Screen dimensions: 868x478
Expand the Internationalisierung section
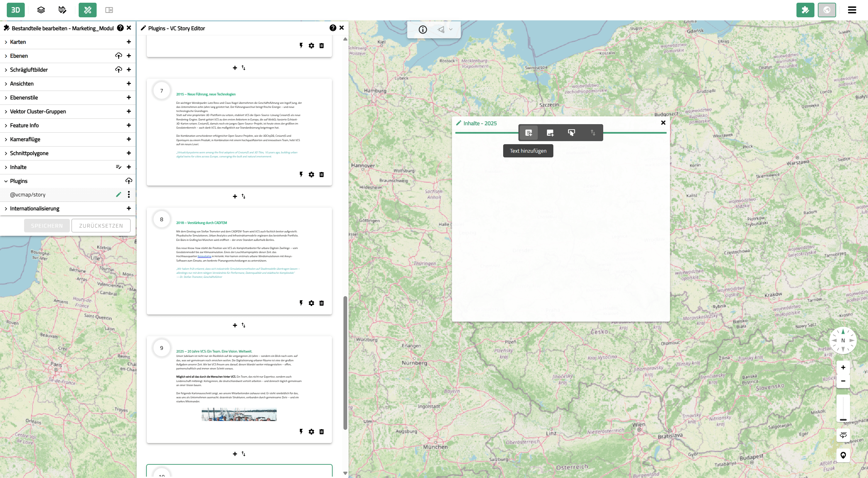tap(6, 209)
